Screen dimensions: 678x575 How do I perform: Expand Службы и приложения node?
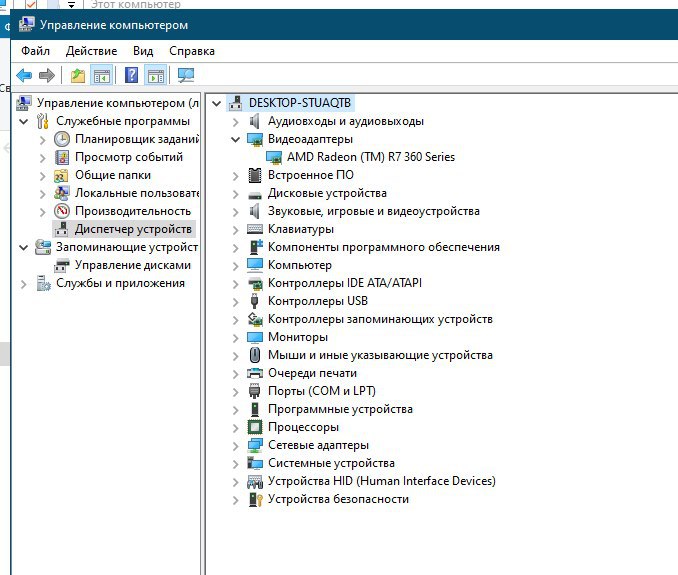point(23,284)
